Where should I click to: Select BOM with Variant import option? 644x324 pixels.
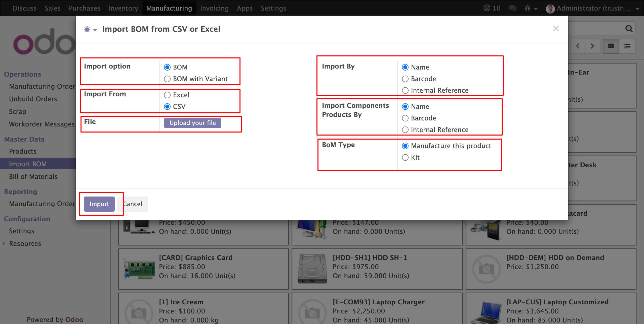coord(167,79)
